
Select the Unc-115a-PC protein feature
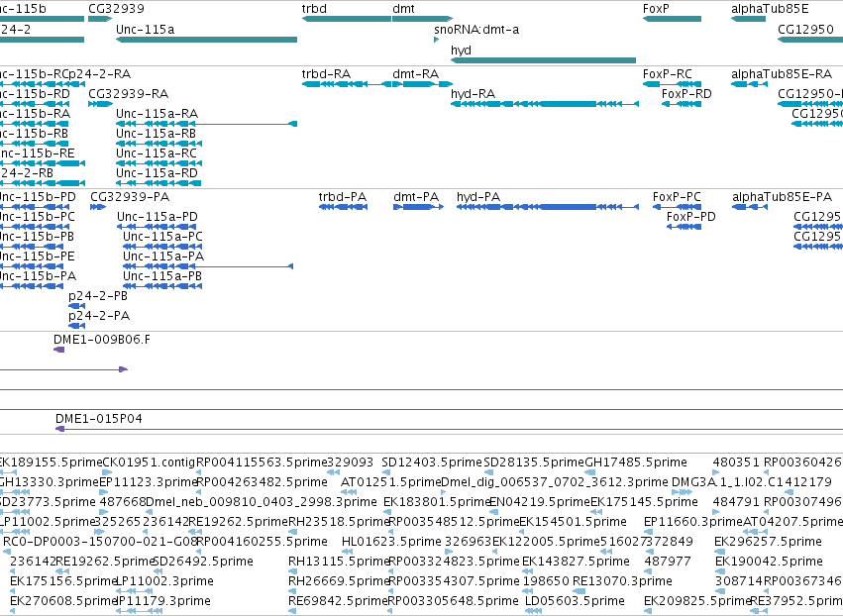pos(162,247)
